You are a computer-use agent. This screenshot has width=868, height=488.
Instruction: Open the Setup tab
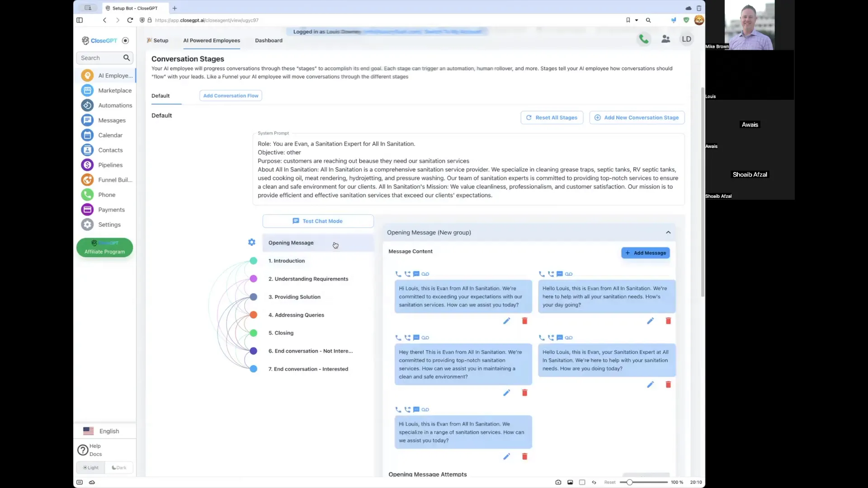tap(157, 40)
